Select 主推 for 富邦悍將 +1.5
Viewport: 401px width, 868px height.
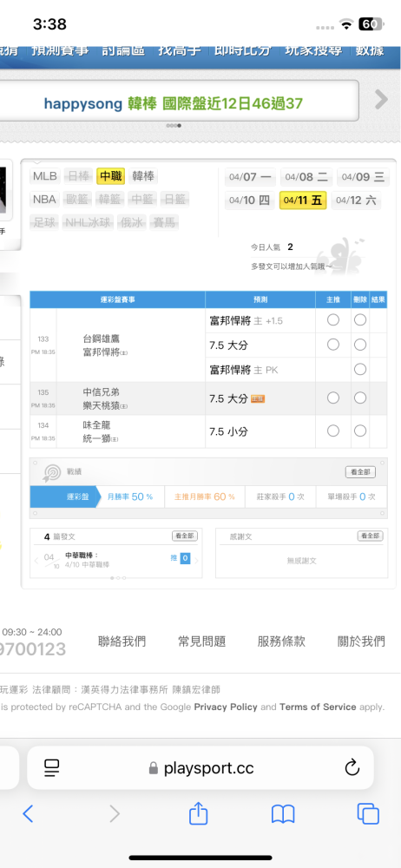[333, 320]
